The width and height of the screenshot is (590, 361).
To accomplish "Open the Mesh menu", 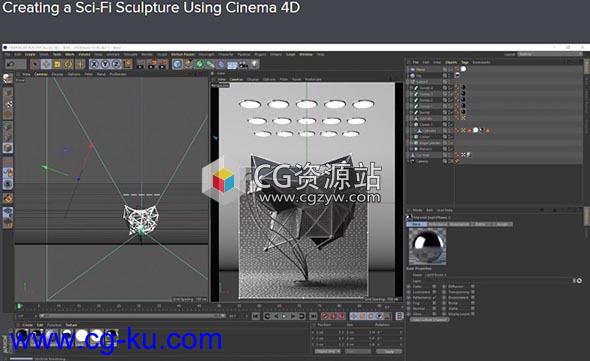I will point(70,55).
